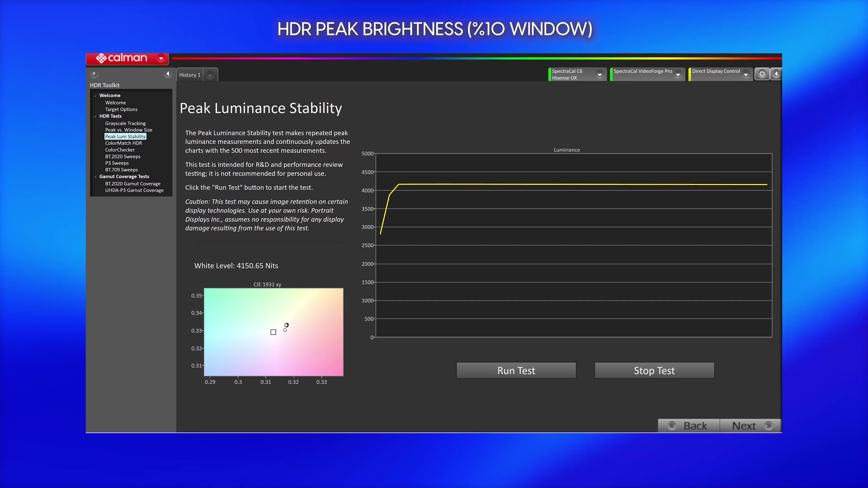Click the right panel collapse arrow
868x488 pixels.
pyautogui.click(x=776, y=74)
